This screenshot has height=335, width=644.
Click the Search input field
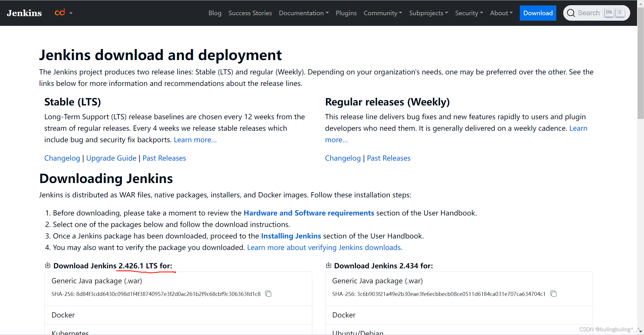596,13
